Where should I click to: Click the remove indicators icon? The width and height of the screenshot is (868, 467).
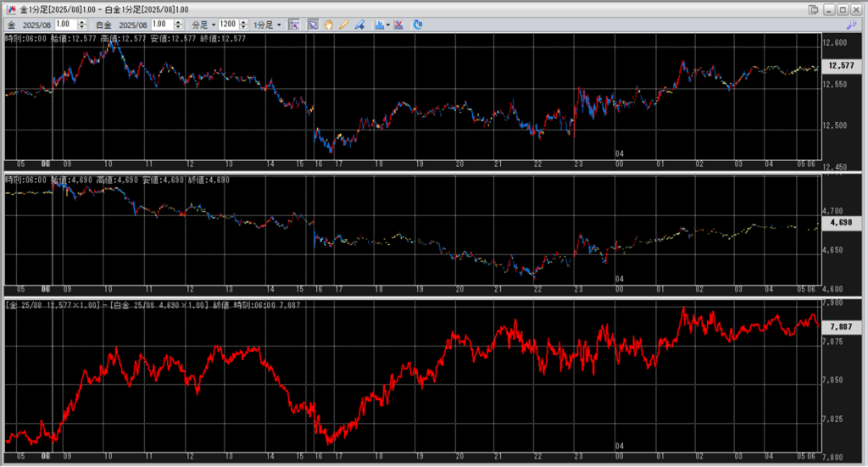pyautogui.click(x=399, y=25)
